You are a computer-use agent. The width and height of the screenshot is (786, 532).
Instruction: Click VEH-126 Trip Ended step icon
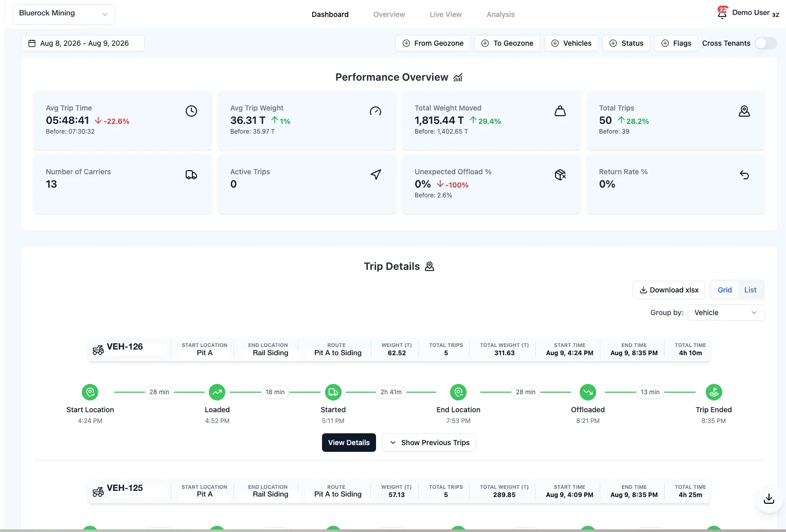(x=714, y=392)
